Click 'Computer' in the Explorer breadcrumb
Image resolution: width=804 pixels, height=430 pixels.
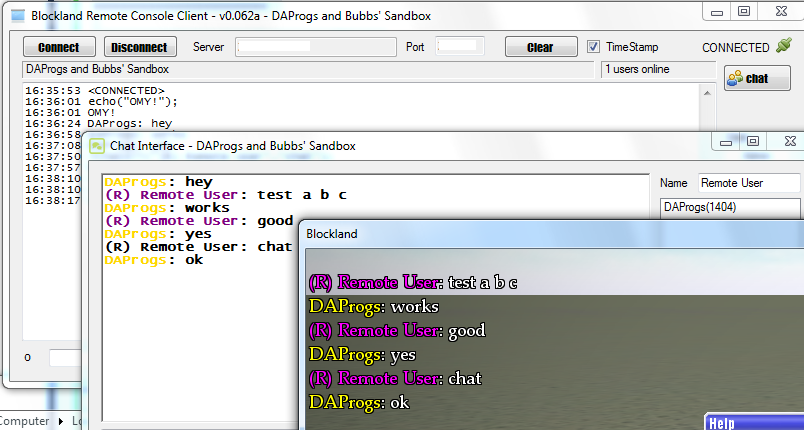(24, 421)
